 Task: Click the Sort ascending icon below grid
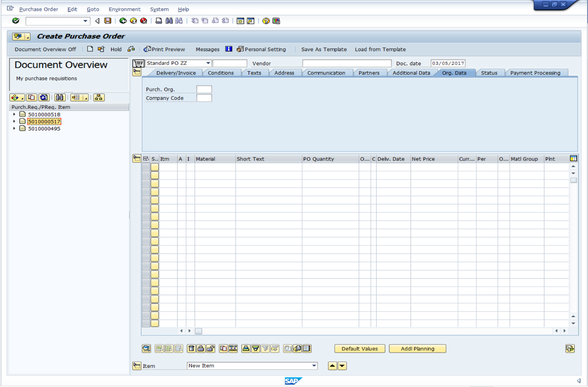[246, 348]
